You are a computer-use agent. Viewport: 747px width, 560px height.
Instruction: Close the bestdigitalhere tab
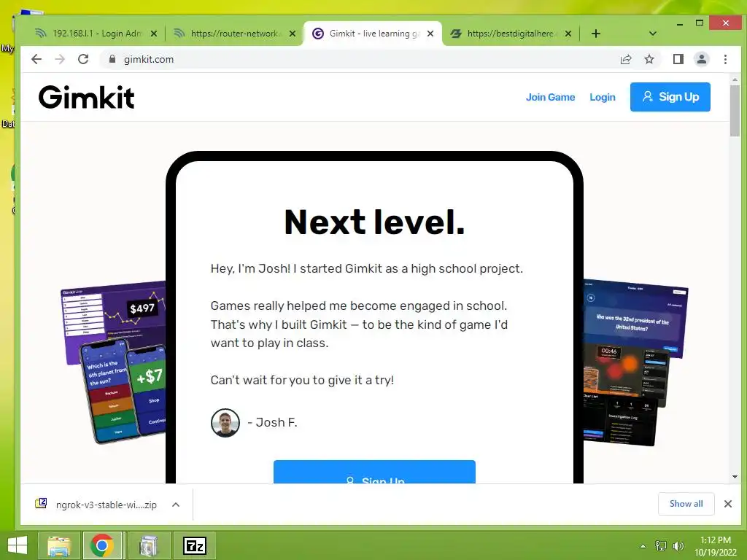[568, 34]
